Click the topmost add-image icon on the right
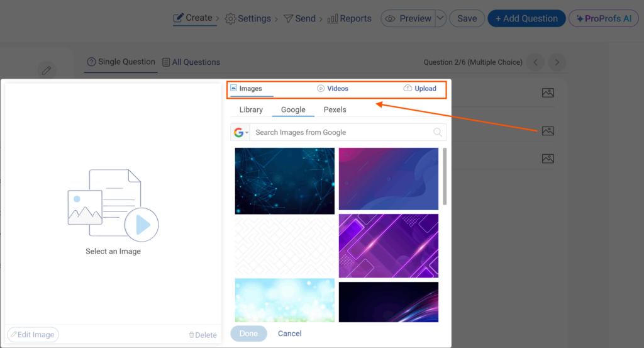Image resolution: width=644 pixels, height=348 pixels. click(x=548, y=93)
